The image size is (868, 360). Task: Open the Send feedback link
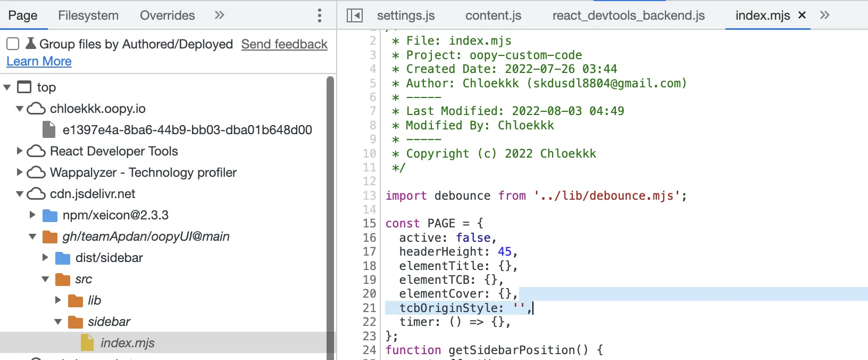[x=284, y=44]
